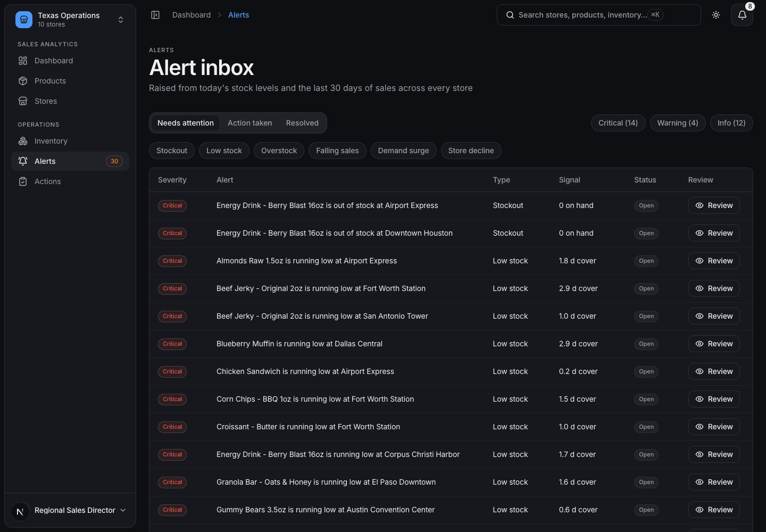The width and height of the screenshot is (766, 532).
Task: Switch to the Action taken tab
Action: click(250, 123)
